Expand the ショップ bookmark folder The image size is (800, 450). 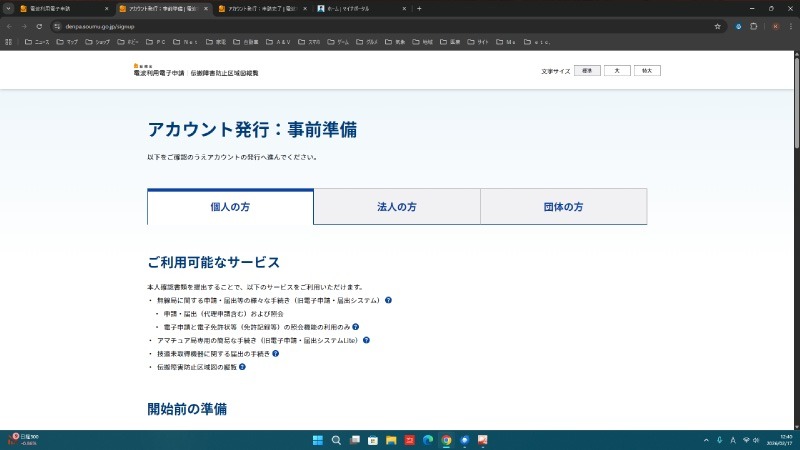pyautogui.click(x=97, y=42)
